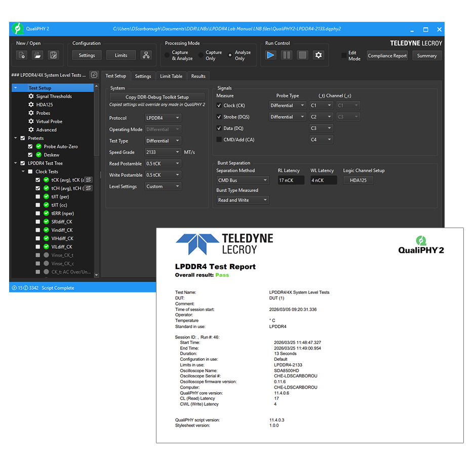This screenshot has width=476, height=456.
Task: Open the connection diagram icon in Configuration
Action: point(146,55)
